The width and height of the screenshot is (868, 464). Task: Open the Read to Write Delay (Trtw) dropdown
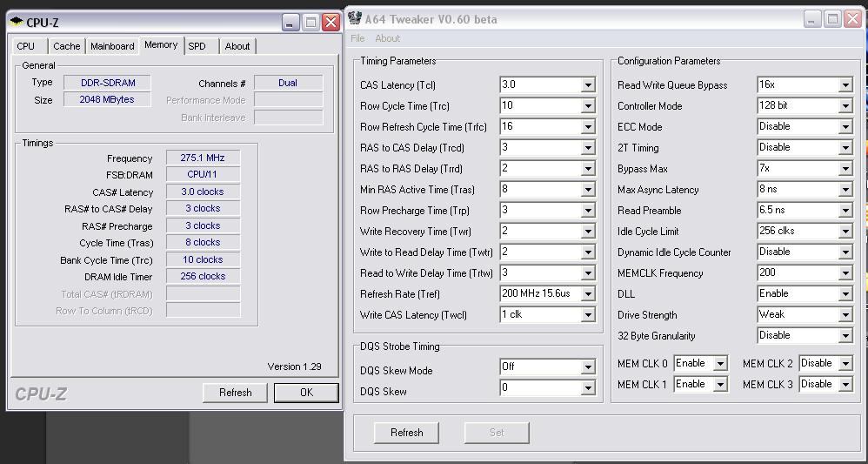(x=588, y=273)
